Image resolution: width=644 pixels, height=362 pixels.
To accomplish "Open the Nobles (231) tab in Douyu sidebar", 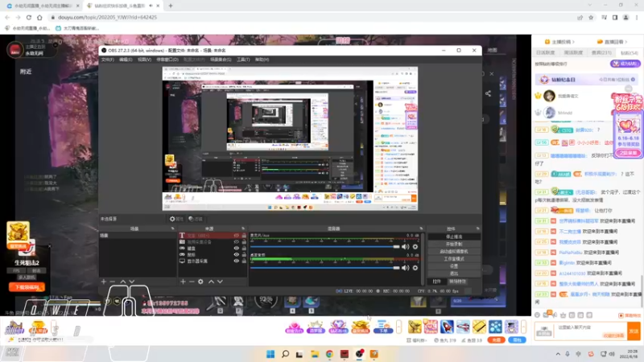I will pyautogui.click(x=601, y=52).
